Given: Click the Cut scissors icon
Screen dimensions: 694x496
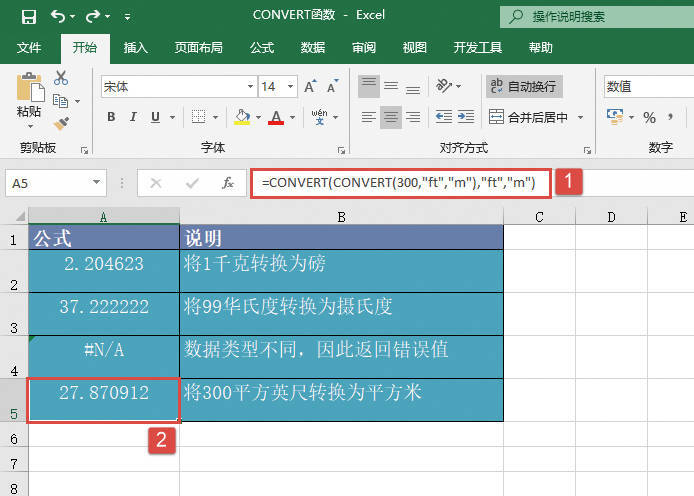Looking at the screenshot, I should [x=61, y=78].
